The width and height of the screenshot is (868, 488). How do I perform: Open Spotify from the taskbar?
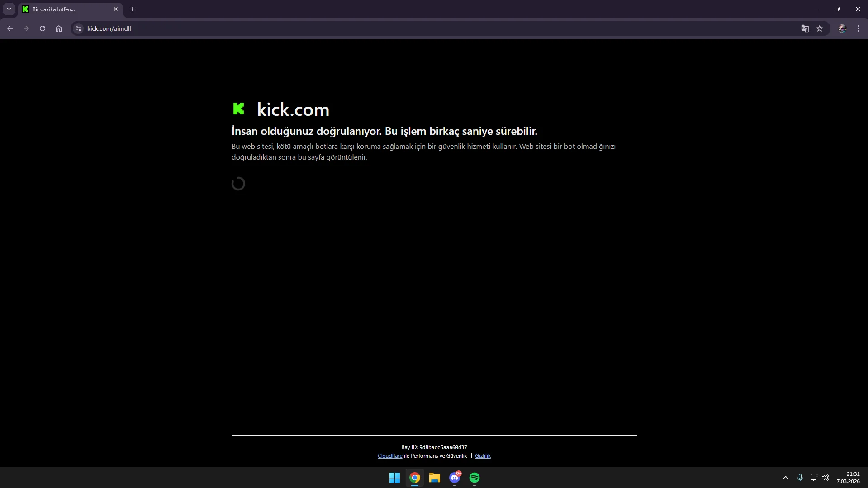coord(474,478)
